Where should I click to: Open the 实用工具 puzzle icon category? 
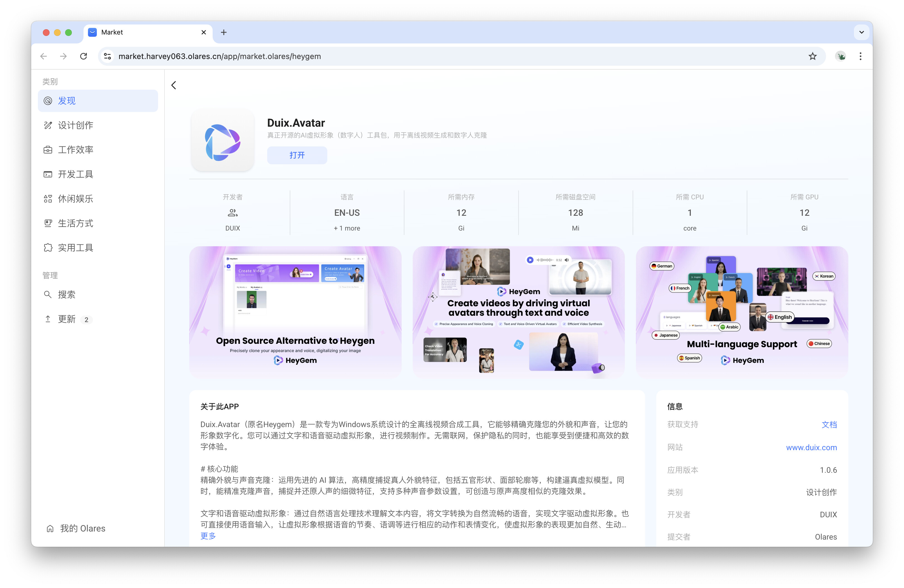48,248
